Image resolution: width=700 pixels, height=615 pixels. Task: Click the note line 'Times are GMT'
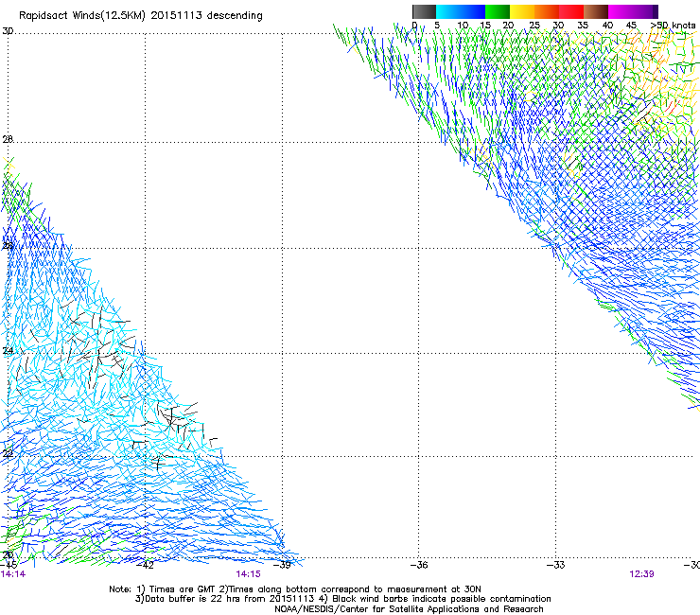(x=183, y=589)
